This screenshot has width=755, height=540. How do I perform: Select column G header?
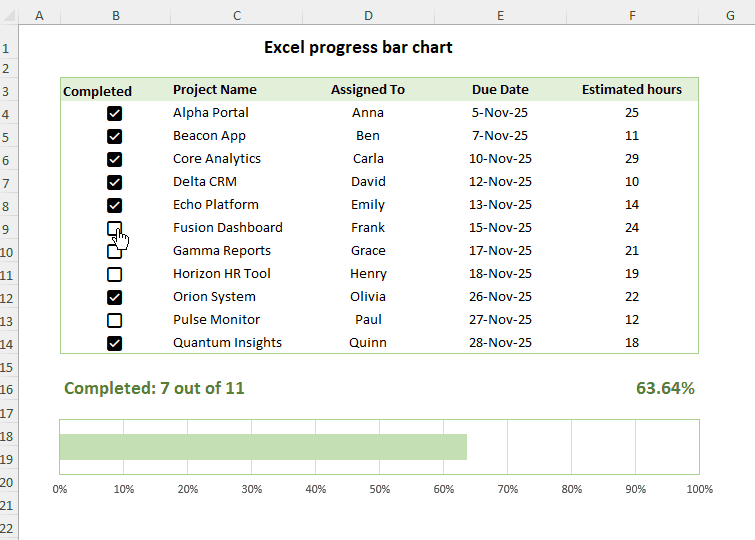coord(730,15)
